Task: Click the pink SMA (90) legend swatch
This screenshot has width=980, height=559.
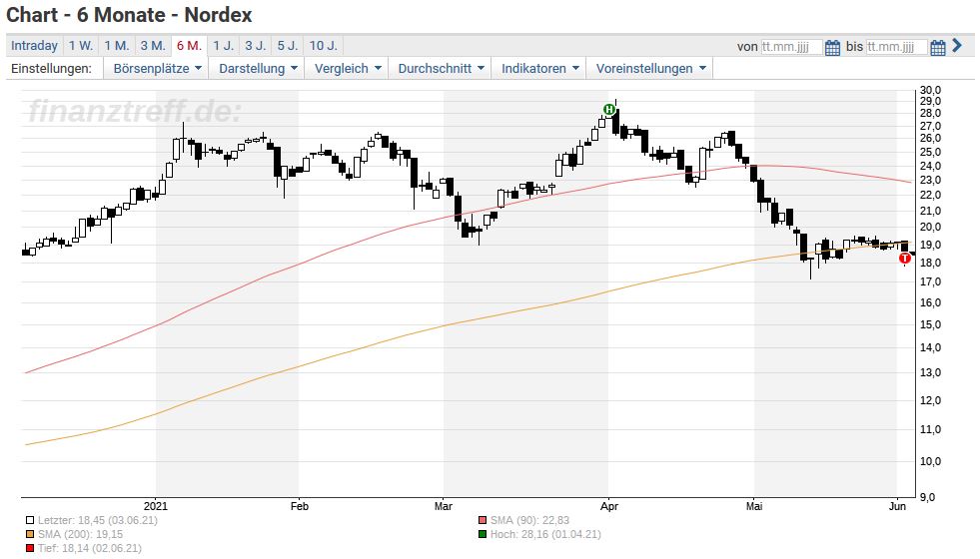Action: click(x=482, y=520)
